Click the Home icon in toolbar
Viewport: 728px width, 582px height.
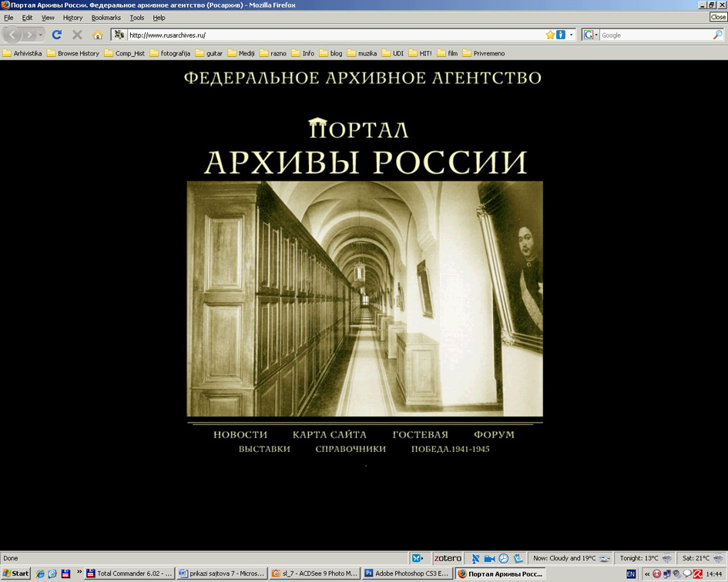(97, 35)
